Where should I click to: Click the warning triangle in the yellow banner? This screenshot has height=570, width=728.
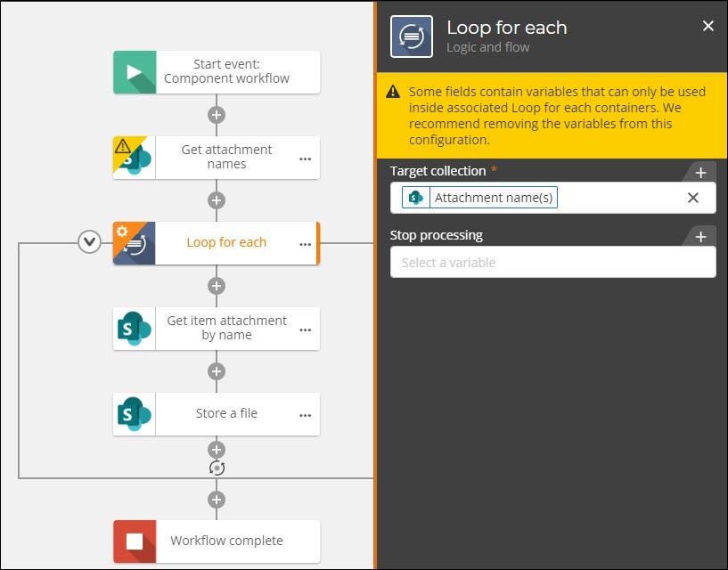393,92
